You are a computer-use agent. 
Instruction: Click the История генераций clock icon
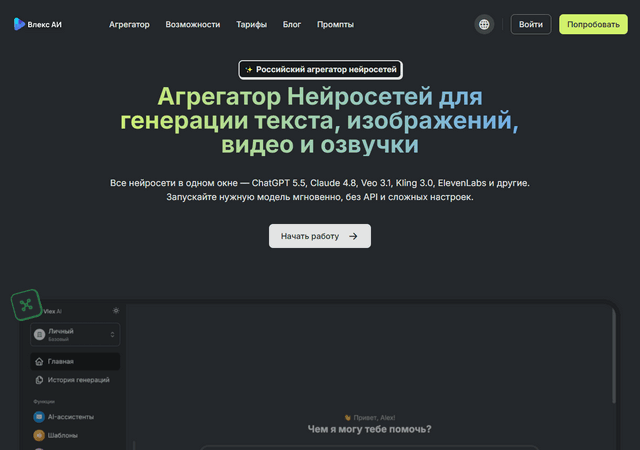pos(39,380)
